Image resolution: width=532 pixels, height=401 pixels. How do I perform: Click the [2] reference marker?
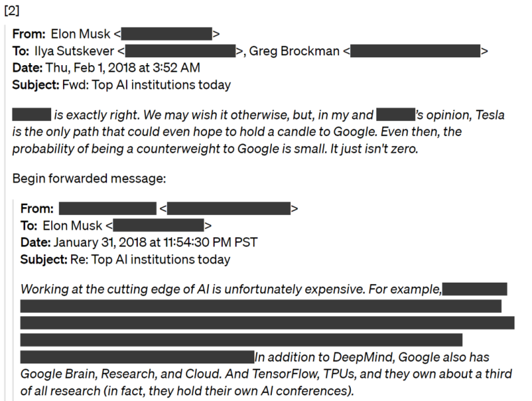point(12,12)
